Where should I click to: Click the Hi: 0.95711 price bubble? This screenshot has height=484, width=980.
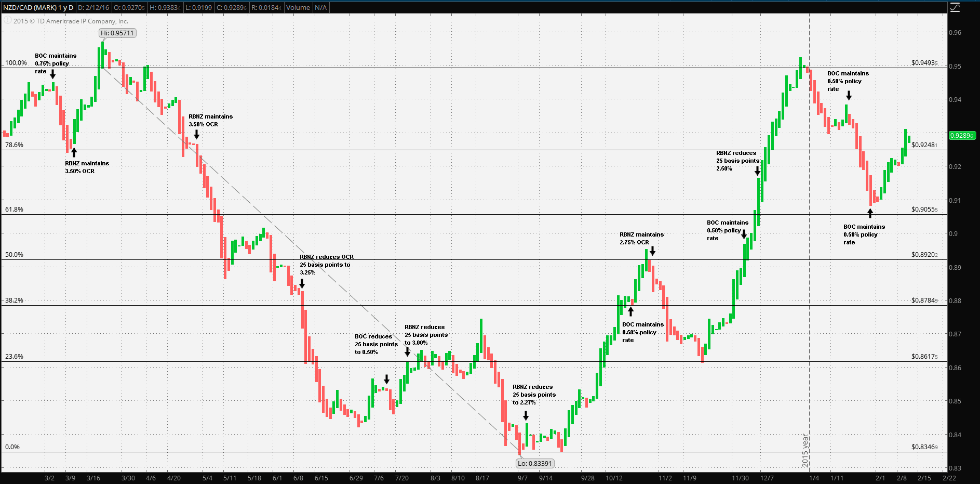[x=117, y=33]
